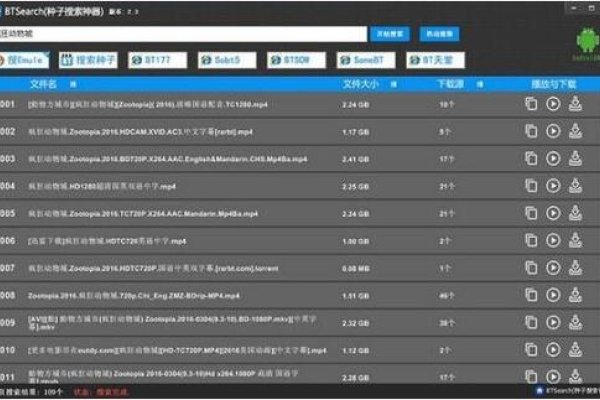Copy the link for result 004
The width and height of the screenshot is (600, 400).
(x=531, y=186)
